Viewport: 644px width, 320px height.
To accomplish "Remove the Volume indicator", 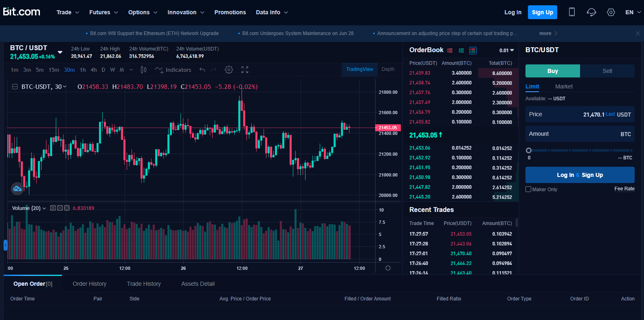I will tap(67, 208).
